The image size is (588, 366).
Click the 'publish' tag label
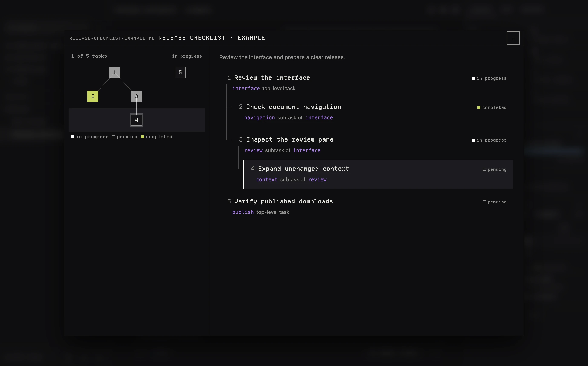(243, 212)
